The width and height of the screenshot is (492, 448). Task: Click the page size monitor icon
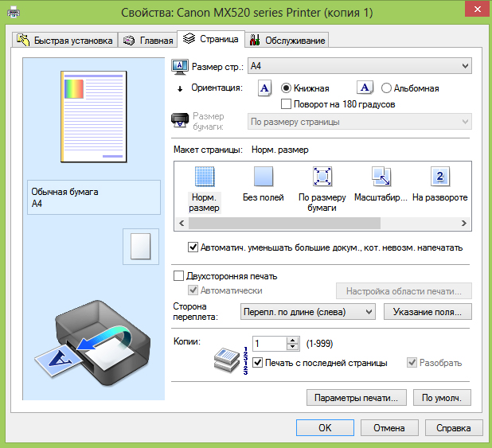(x=179, y=67)
